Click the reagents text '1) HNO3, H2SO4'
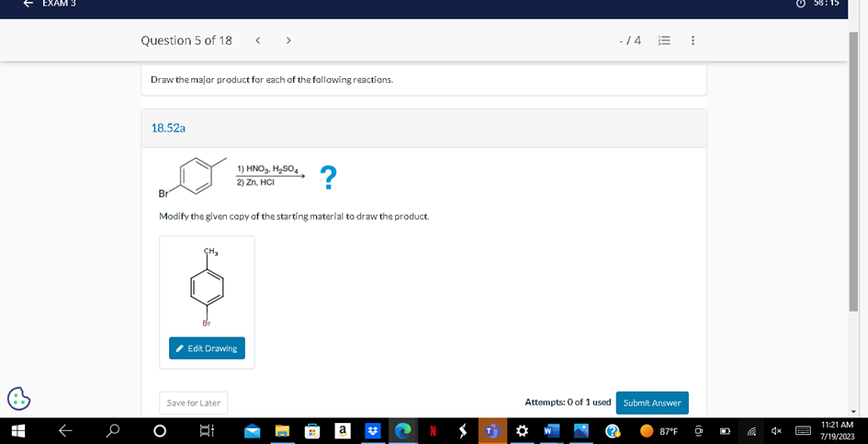 tap(268, 168)
